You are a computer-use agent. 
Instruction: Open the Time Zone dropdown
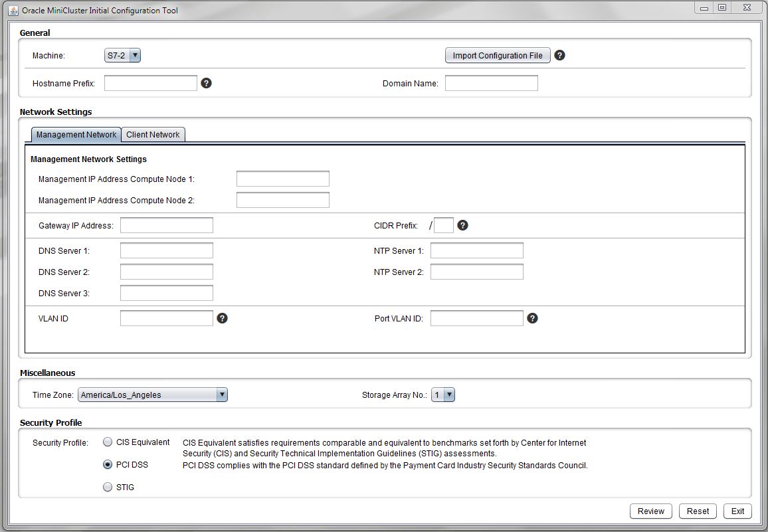pos(153,395)
